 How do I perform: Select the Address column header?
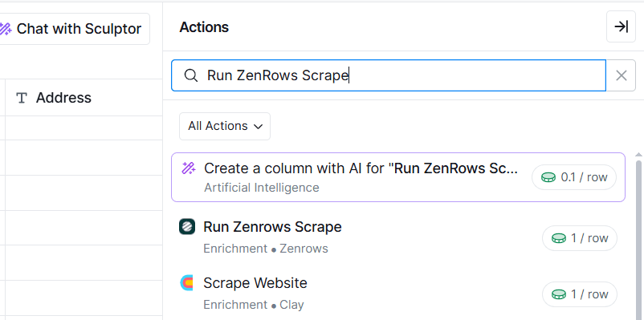(84, 98)
